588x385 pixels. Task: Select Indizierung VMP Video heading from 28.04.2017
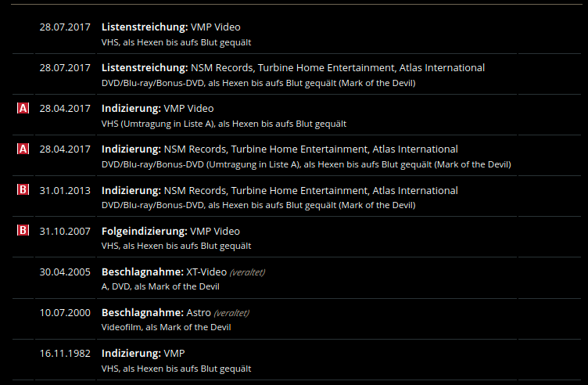click(x=157, y=109)
